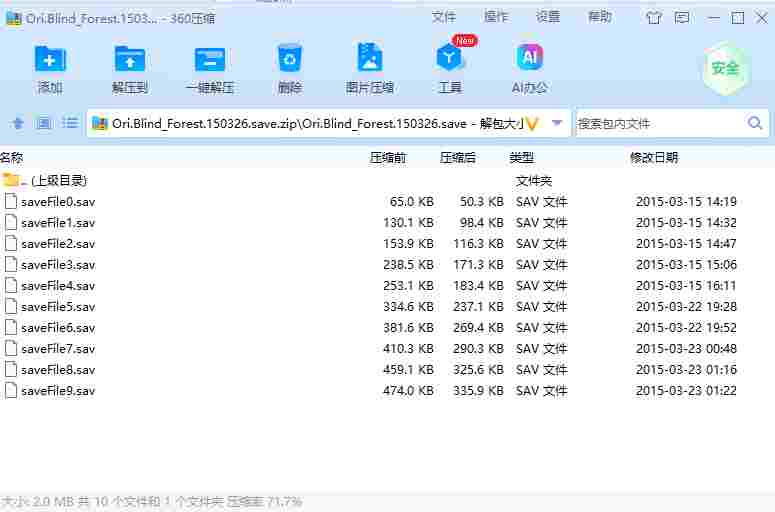The width and height of the screenshot is (775, 512).
Task: Switch to icon view mode
Action: (43, 123)
